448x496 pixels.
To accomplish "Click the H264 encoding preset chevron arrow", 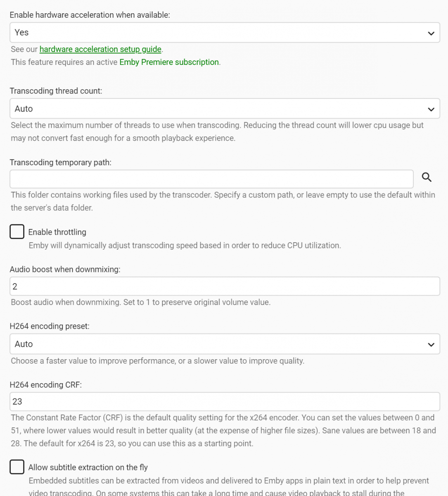I will coord(431,344).
